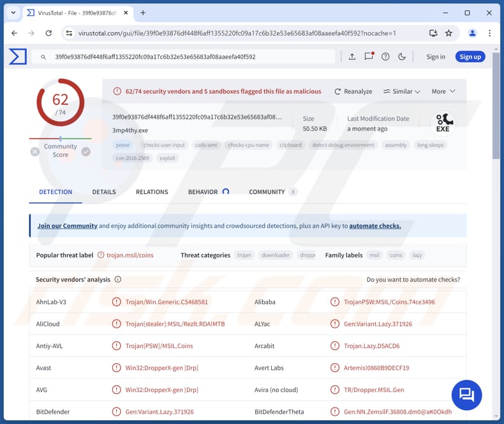The image size is (504, 424).
Task: Click the 62/74 detection score gauge
Action: (x=61, y=102)
